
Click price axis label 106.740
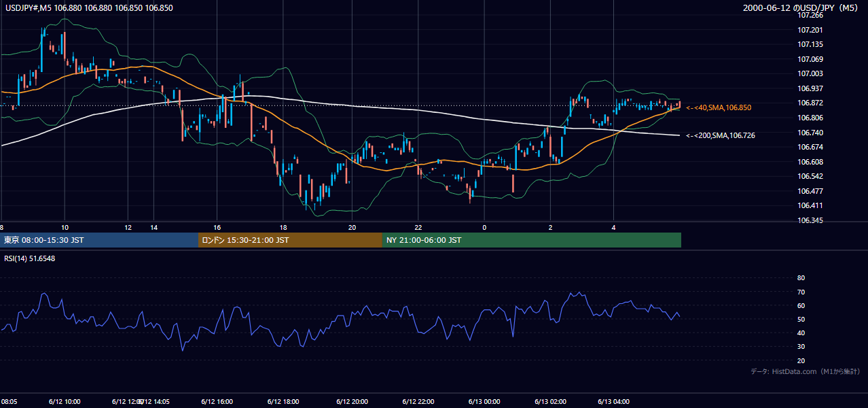point(810,133)
